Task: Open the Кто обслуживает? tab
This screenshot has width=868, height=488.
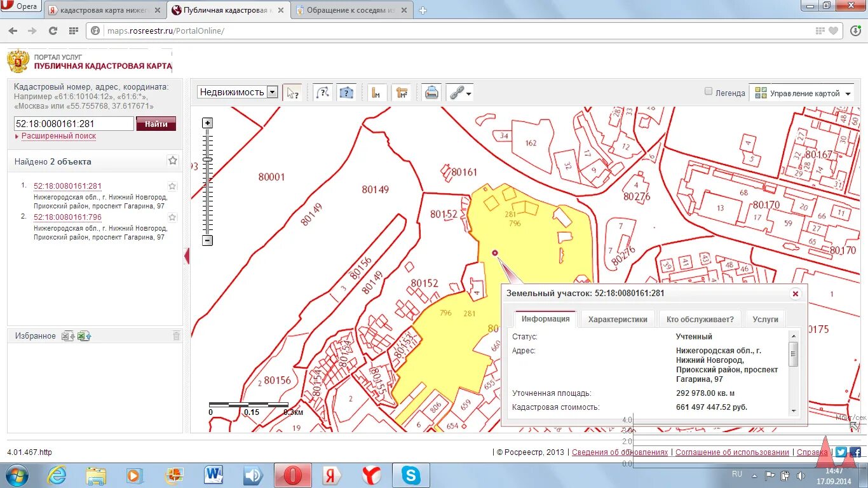Action: point(700,319)
